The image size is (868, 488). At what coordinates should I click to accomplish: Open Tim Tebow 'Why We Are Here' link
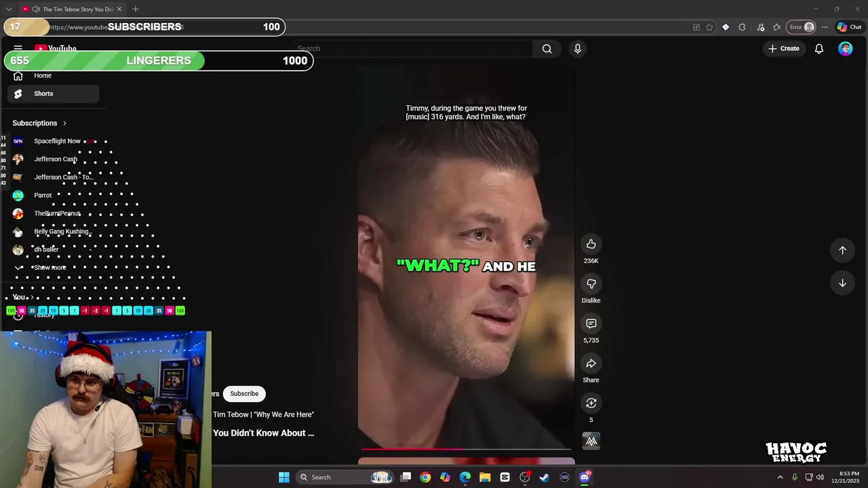263,415
